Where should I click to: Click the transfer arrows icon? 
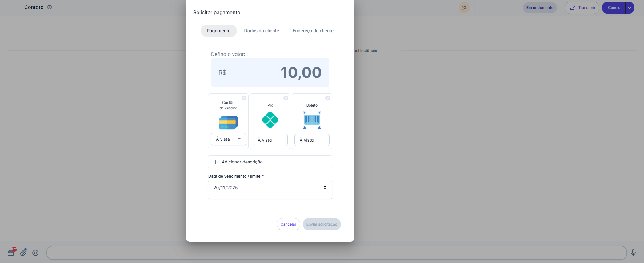tap(572, 8)
